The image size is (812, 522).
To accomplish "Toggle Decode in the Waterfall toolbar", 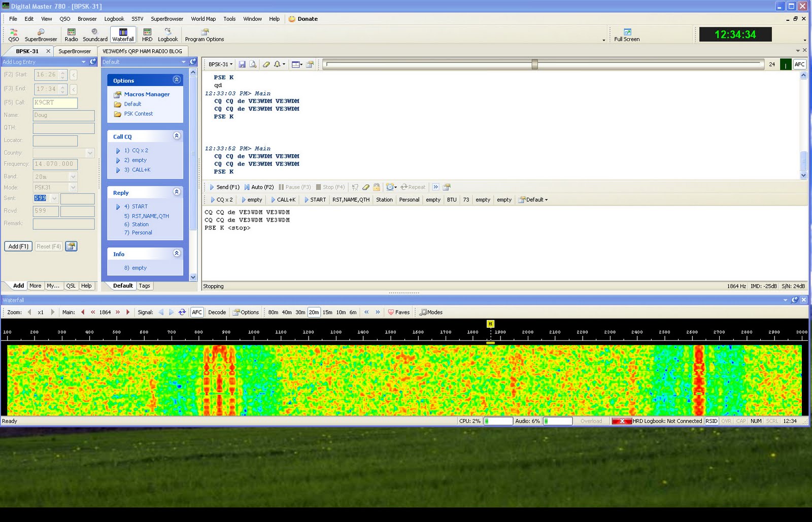I will point(217,312).
